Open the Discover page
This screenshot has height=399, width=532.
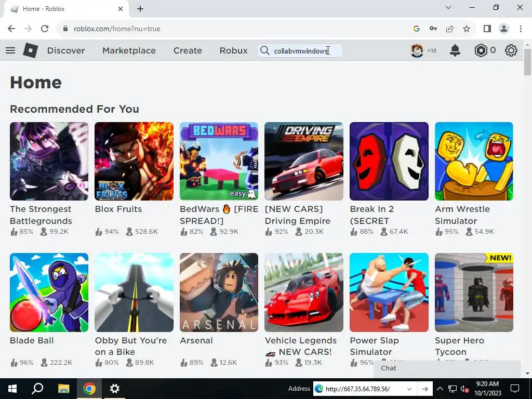coord(66,50)
